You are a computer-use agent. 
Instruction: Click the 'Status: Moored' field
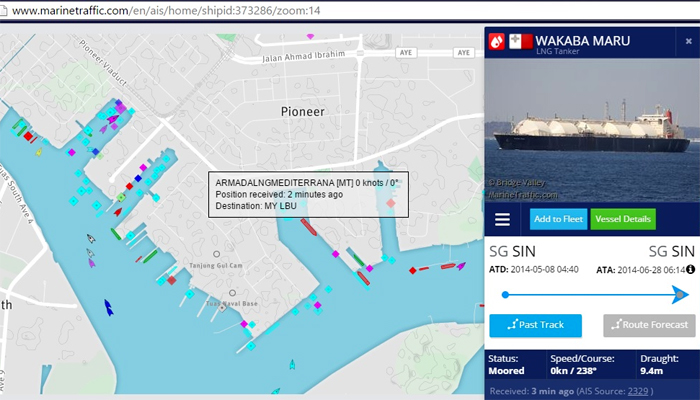(506, 365)
